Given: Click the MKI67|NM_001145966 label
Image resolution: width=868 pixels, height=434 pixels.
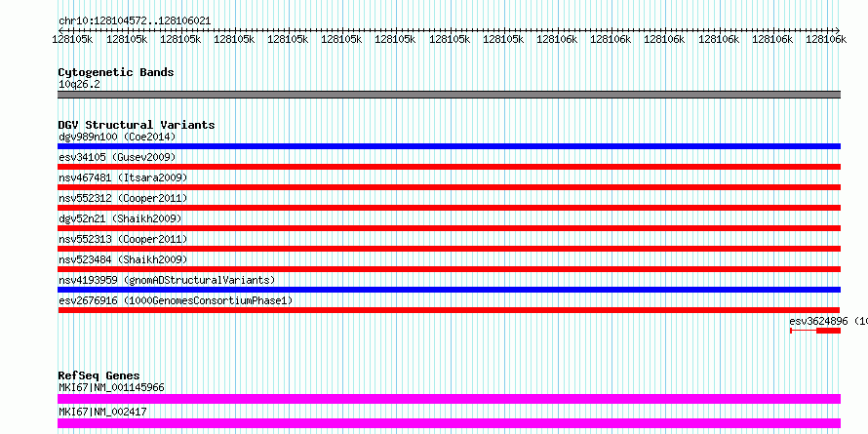Looking at the screenshot, I should coord(111,387).
